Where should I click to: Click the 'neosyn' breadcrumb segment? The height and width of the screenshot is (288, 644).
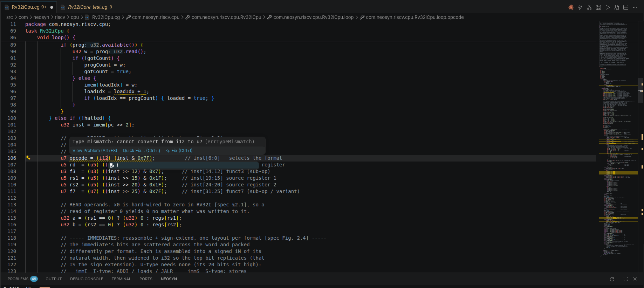point(41,17)
